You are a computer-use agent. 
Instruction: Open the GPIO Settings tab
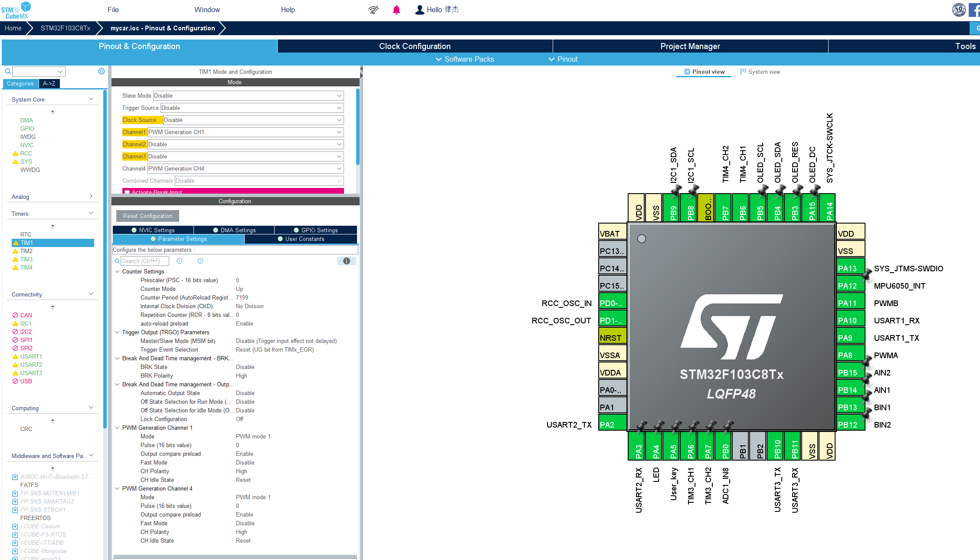point(315,230)
